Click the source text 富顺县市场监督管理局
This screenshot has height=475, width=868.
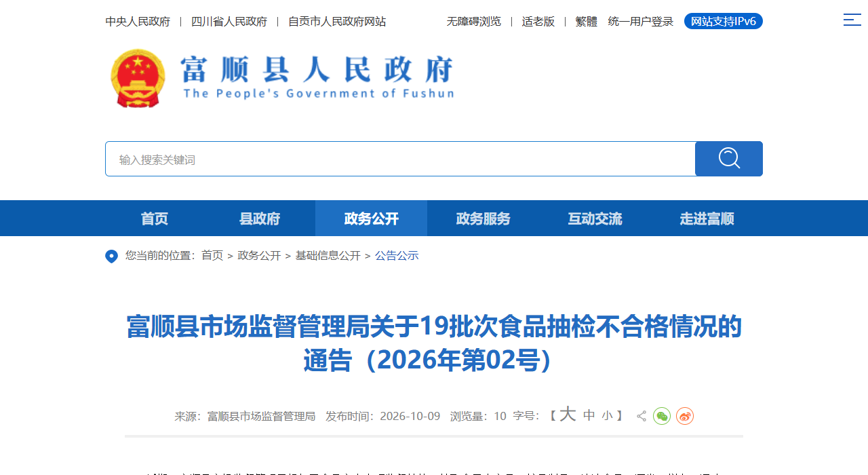point(261,416)
